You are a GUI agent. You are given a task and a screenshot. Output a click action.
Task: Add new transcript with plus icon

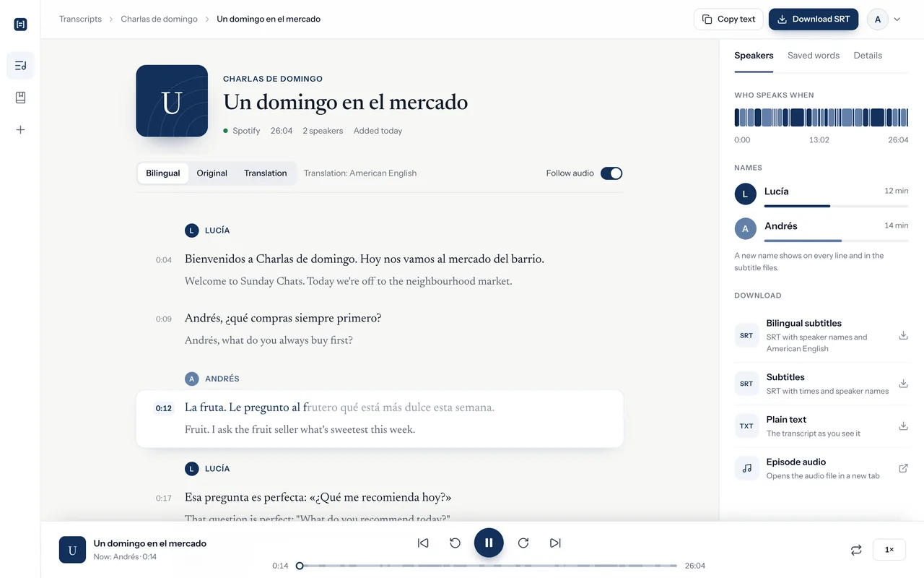(x=20, y=129)
